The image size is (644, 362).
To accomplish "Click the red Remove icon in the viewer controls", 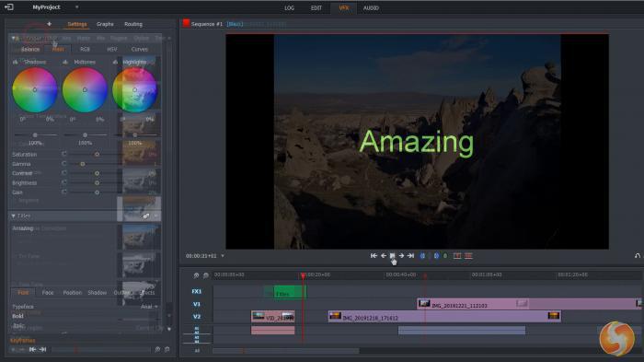I will coord(457,256).
